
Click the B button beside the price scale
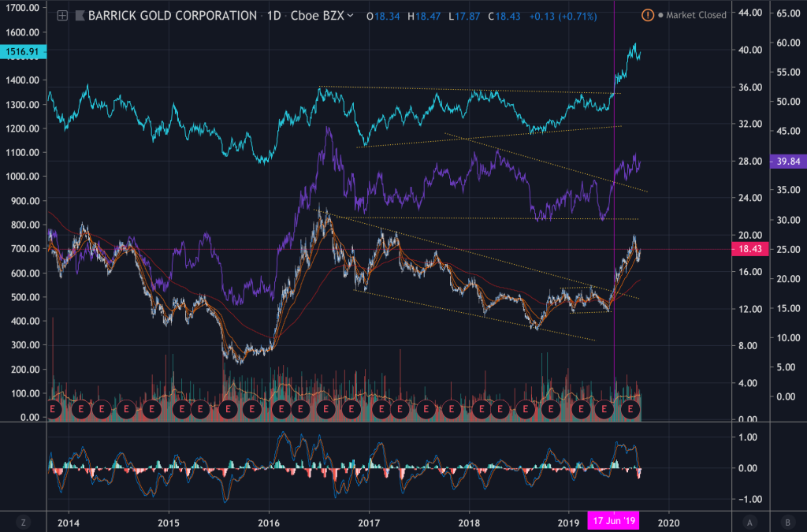coord(788,523)
